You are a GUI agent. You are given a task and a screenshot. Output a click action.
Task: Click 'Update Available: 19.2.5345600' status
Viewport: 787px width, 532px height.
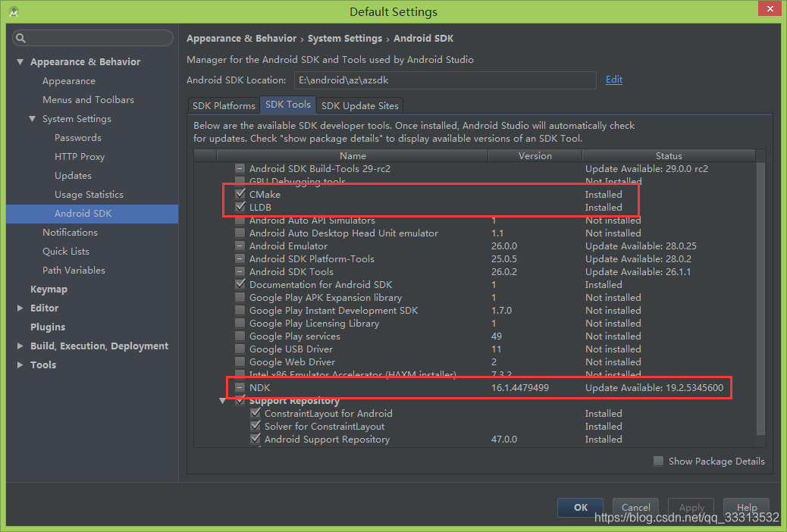(x=654, y=387)
